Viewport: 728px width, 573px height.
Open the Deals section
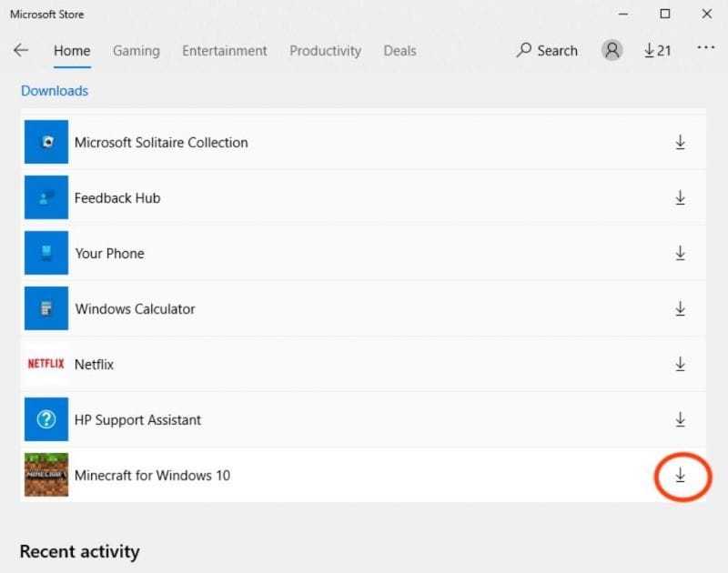click(399, 51)
